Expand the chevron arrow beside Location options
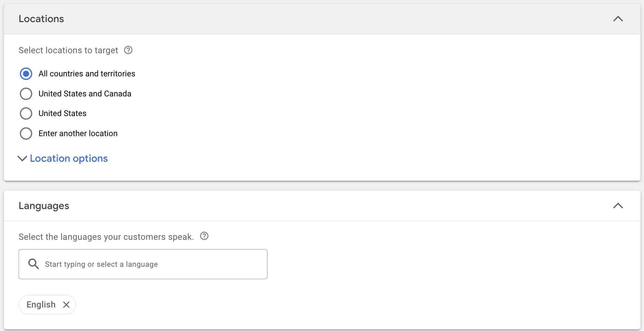 tap(22, 159)
